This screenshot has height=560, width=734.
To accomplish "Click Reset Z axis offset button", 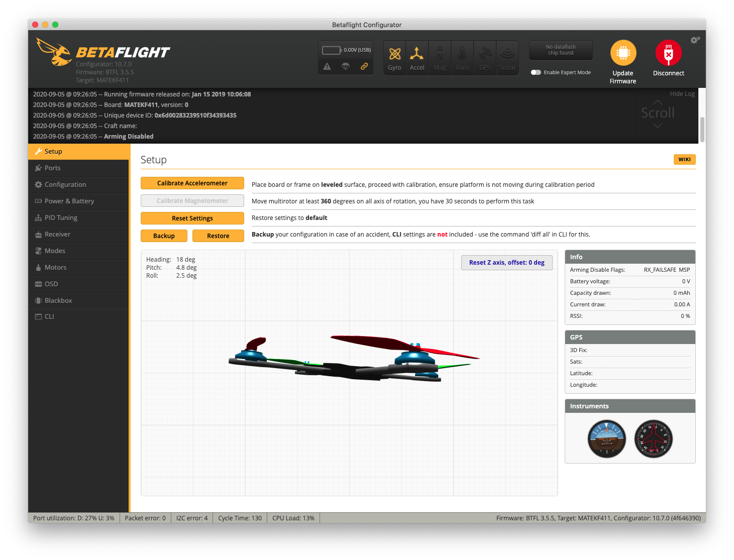I will [x=507, y=263].
